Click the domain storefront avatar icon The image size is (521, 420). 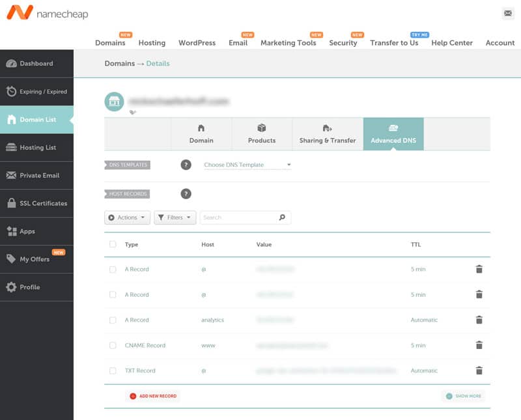[115, 102]
